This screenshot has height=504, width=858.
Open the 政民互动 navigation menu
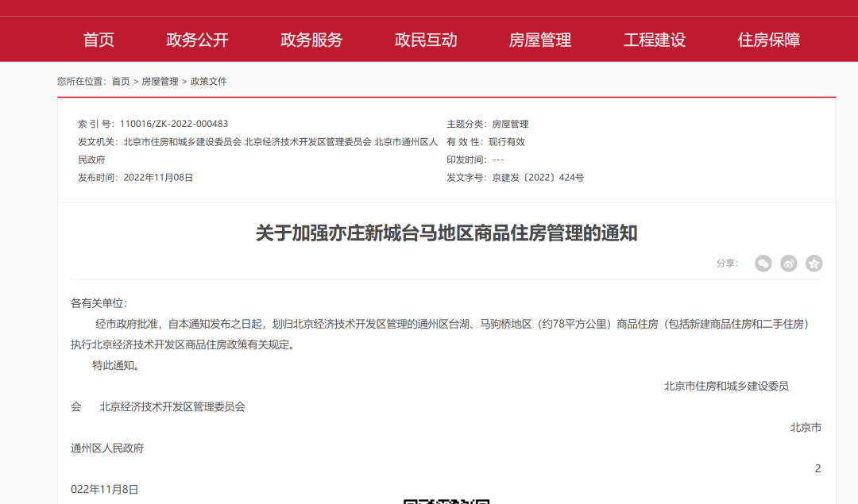[425, 38]
